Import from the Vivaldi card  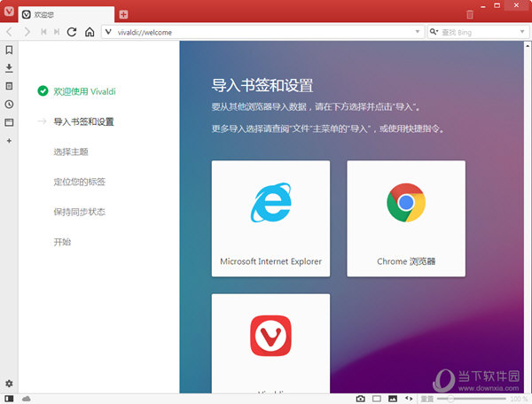tap(270, 344)
